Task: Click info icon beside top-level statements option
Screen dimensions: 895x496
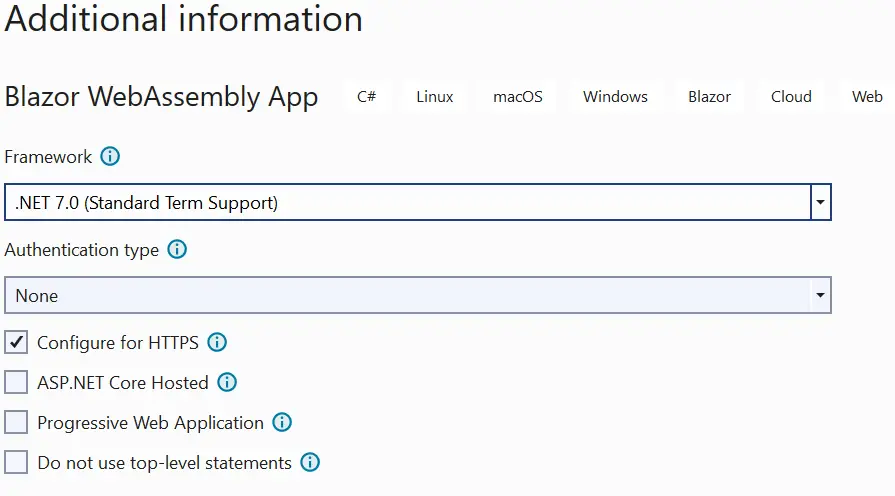Action: (x=310, y=462)
